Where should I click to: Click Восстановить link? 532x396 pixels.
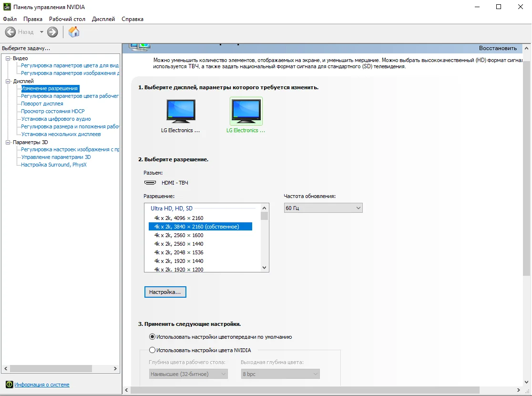498,48
